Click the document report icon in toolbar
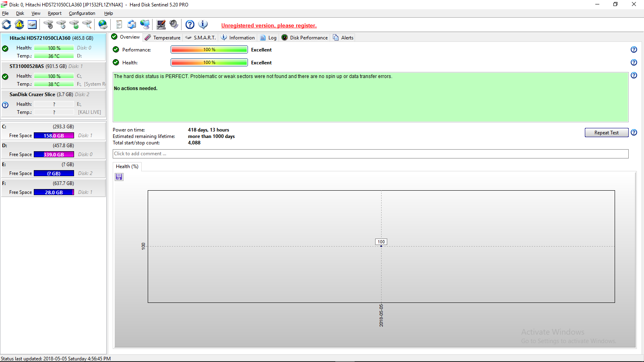This screenshot has height=362, width=644. 119,25
